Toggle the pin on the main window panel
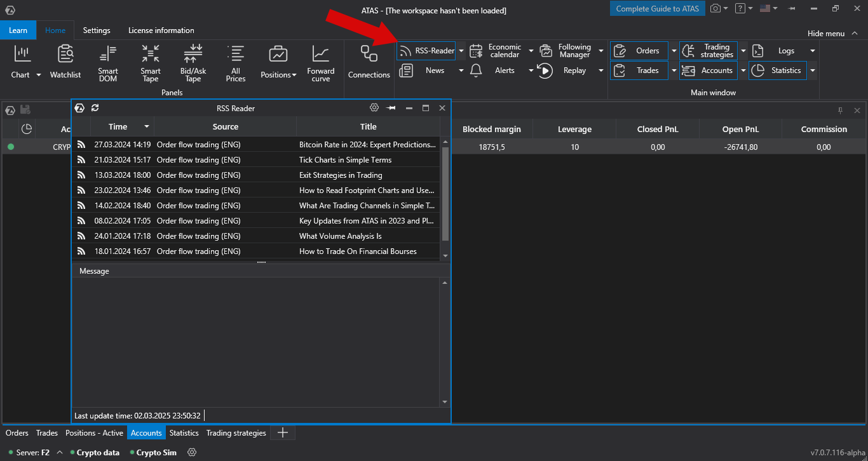 840,110
